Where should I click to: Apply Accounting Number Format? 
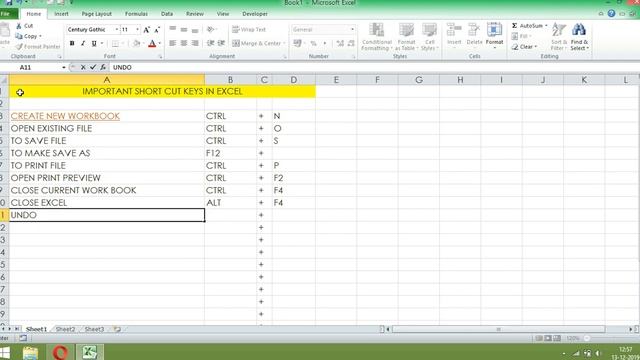[x=298, y=43]
